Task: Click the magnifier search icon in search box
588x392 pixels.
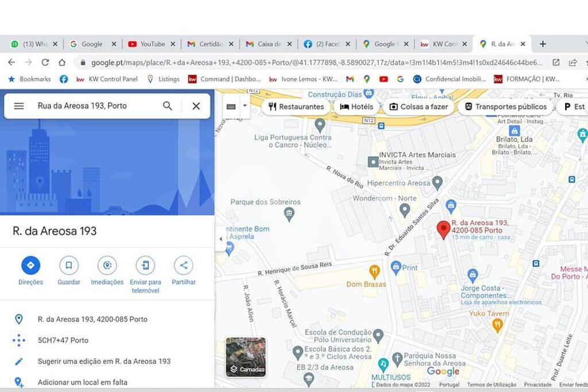Action: [x=168, y=106]
